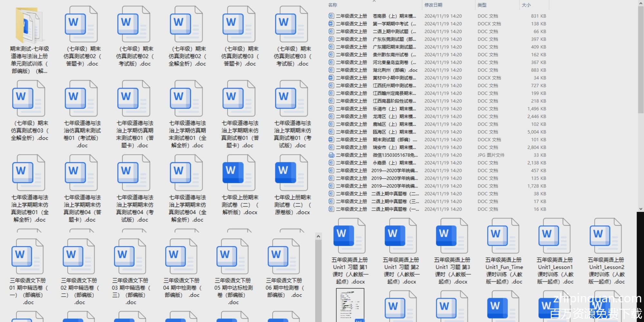Select the DOCX icon beside 黄材中小期中测试卷

(x=331, y=78)
